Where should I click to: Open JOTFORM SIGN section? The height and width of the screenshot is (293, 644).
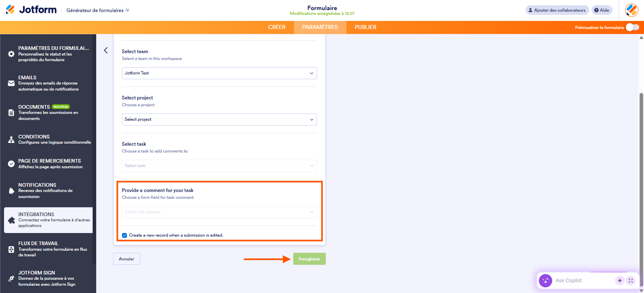[x=48, y=279]
